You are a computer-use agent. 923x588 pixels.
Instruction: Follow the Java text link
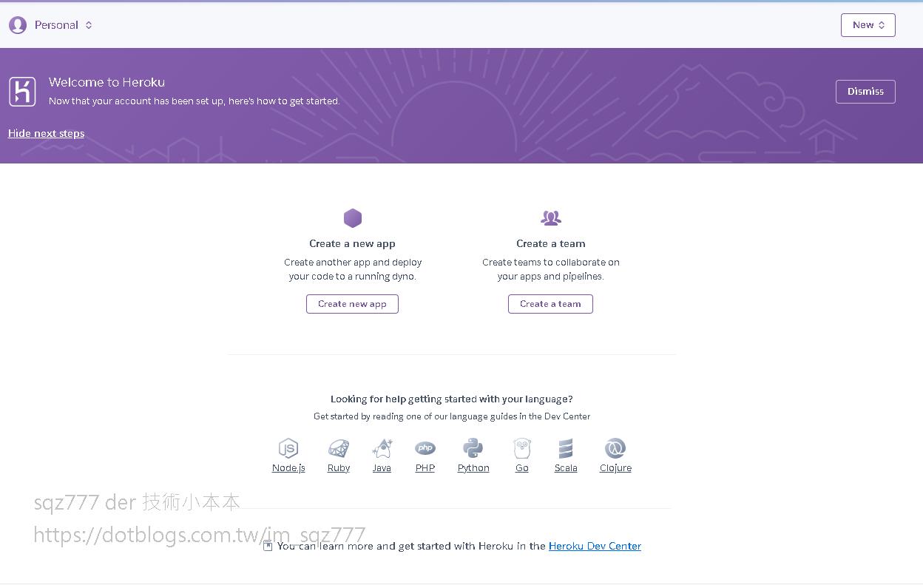pyautogui.click(x=382, y=468)
